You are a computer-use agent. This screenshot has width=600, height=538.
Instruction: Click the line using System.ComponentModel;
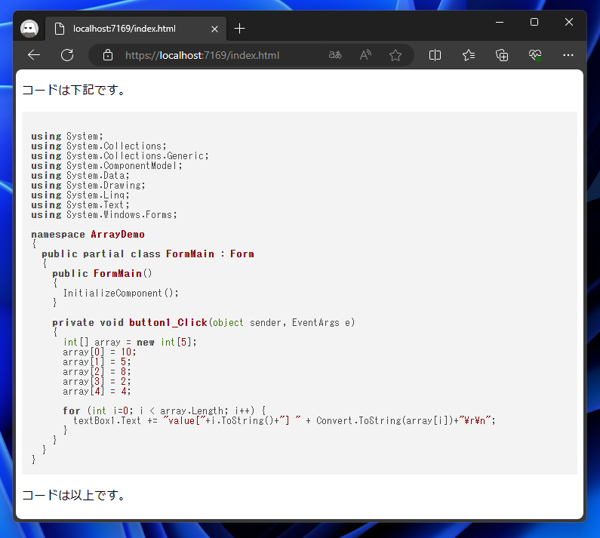107,166
